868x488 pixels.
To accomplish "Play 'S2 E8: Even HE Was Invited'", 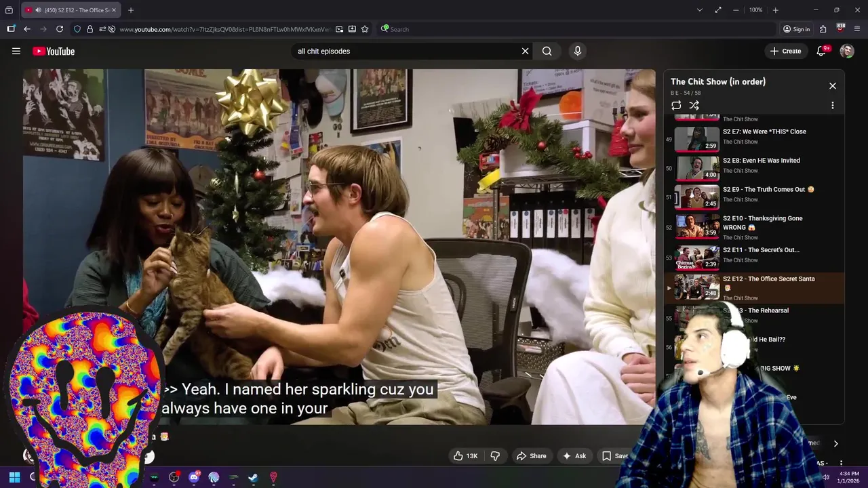I will point(762,161).
